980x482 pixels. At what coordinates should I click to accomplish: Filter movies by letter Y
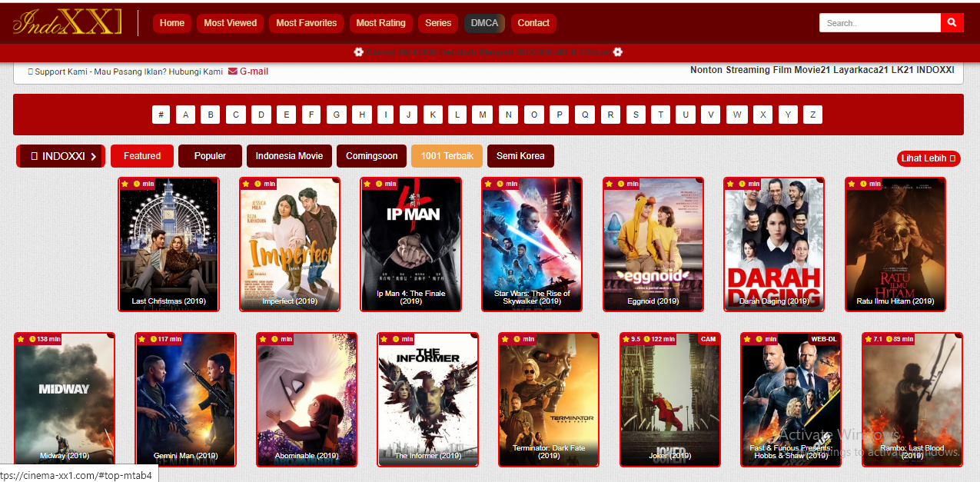pyautogui.click(x=788, y=115)
